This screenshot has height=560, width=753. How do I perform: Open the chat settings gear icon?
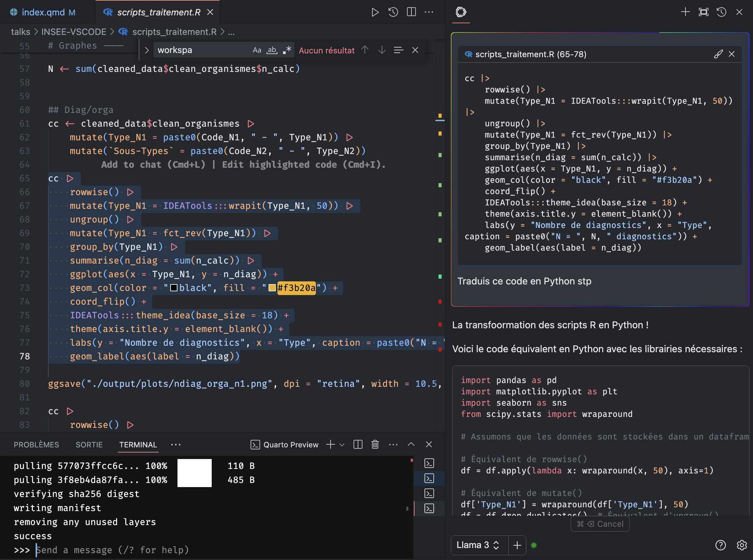742,545
